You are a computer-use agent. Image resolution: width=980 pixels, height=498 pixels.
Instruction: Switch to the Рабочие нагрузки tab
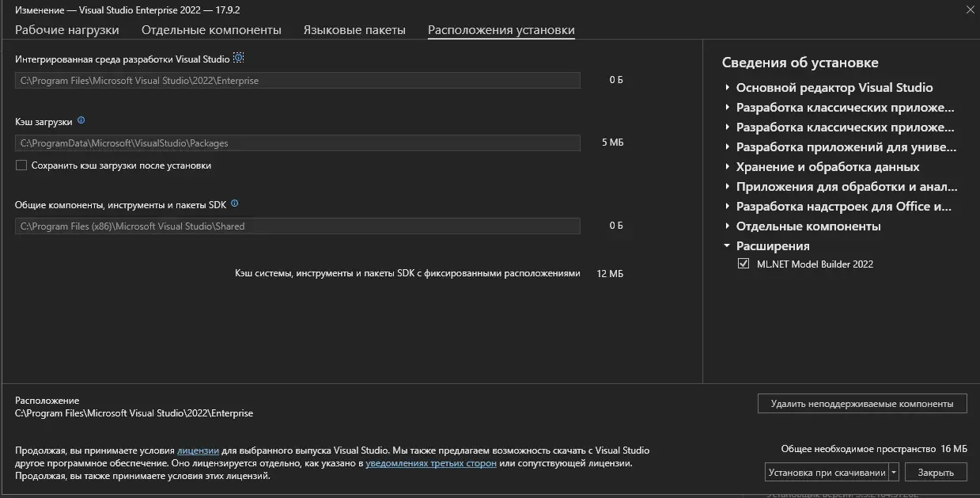[66, 29]
